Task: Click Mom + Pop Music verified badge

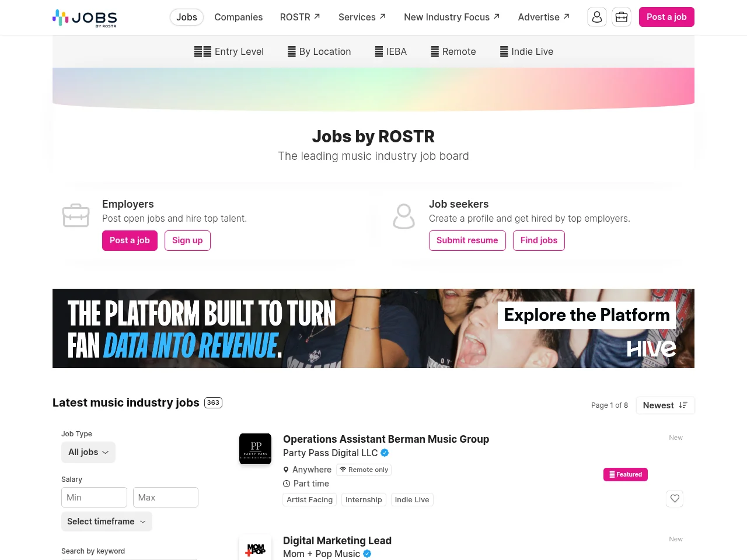Action: (x=367, y=554)
